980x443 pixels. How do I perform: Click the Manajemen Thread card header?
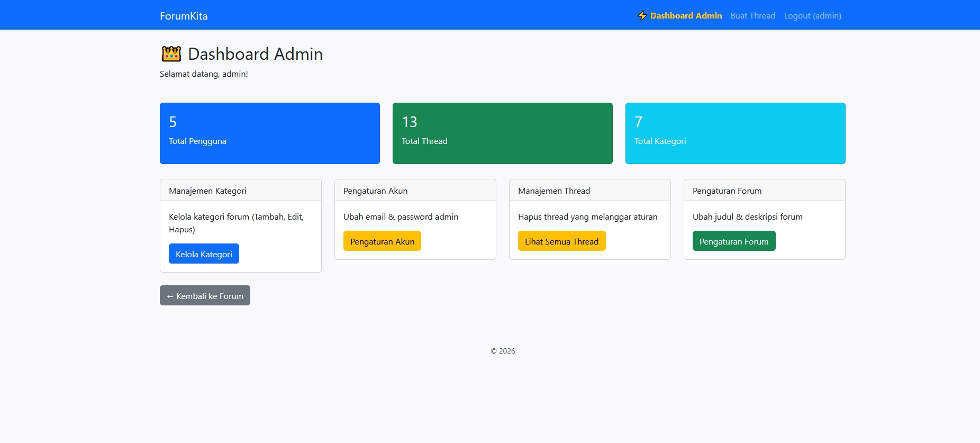coord(590,191)
